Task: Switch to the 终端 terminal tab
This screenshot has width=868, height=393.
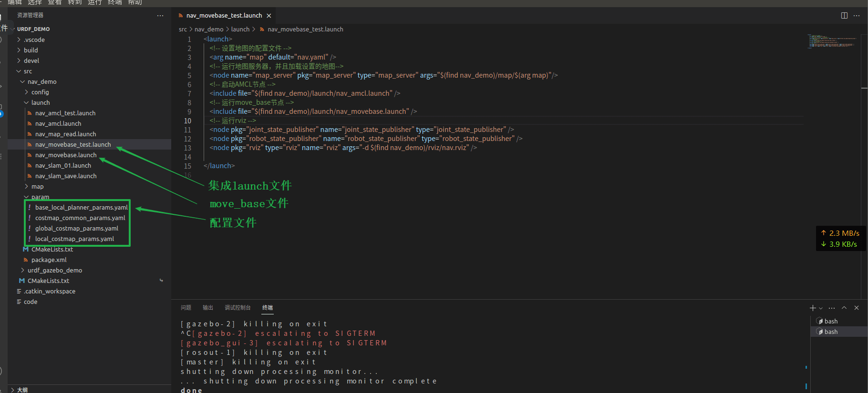Action: 268,308
